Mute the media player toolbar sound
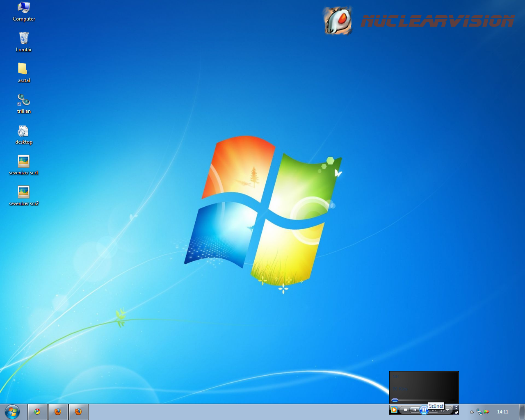525x420 pixels. pyautogui.click(x=442, y=410)
